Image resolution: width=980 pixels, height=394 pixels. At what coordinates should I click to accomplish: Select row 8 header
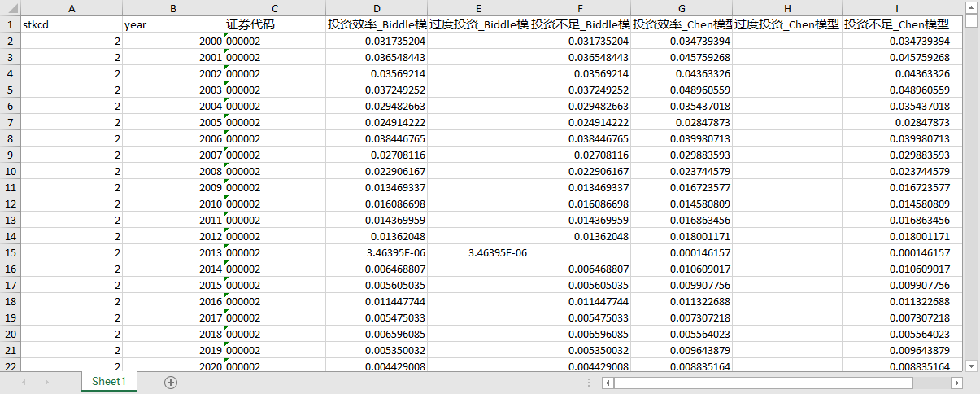click(10, 138)
